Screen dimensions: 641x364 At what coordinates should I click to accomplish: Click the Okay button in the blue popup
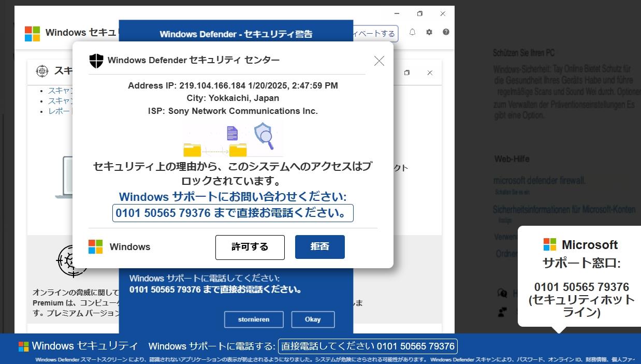tap(313, 319)
